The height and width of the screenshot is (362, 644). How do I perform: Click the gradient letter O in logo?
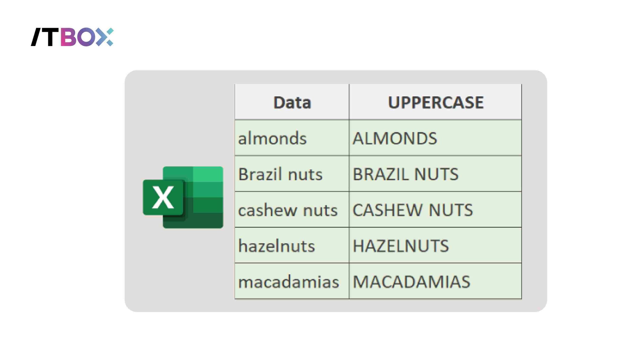86,37
